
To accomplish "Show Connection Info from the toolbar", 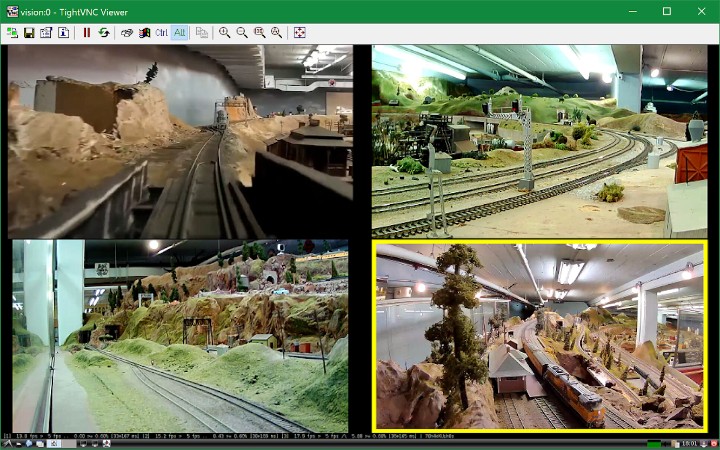I will click(x=63, y=33).
